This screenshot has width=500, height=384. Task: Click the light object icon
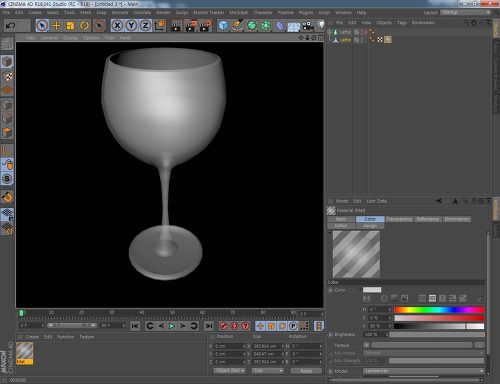321,26
